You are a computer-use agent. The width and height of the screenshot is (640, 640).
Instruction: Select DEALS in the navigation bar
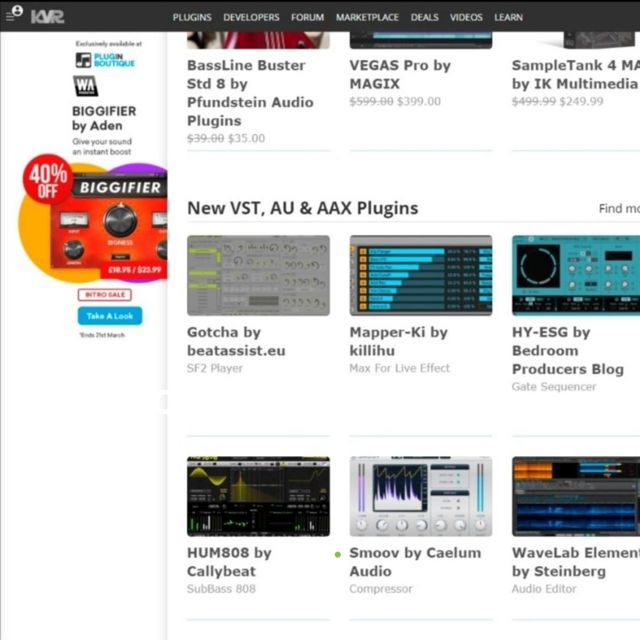pyautogui.click(x=424, y=17)
